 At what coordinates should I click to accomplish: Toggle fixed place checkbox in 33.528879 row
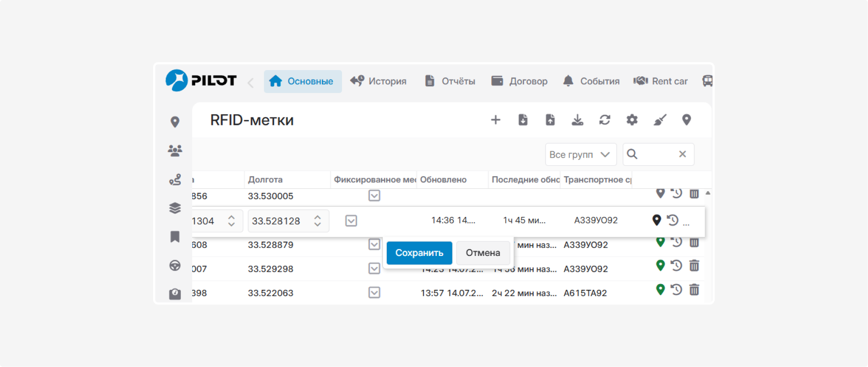[x=374, y=245]
